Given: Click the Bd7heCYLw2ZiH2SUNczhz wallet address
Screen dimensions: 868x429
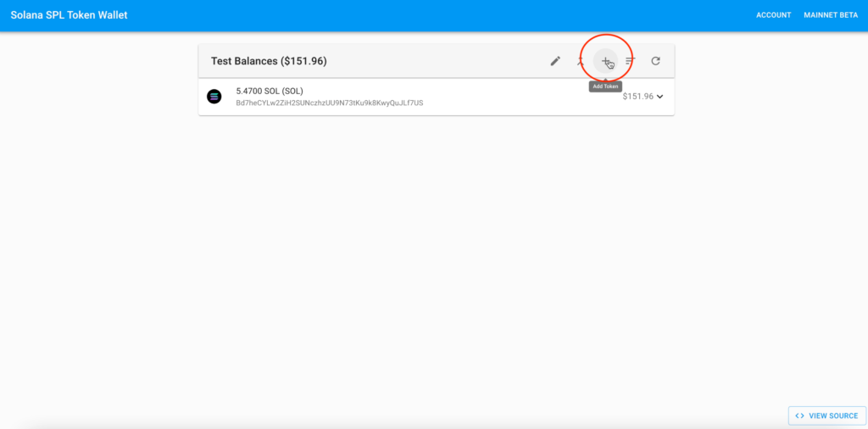Looking at the screenshot, I should point(330,103).
